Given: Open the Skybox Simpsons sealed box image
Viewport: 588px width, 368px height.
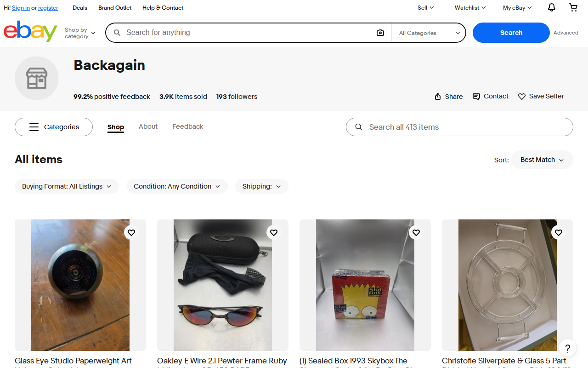Looking at the screenshot, I should tap(365, 285).
